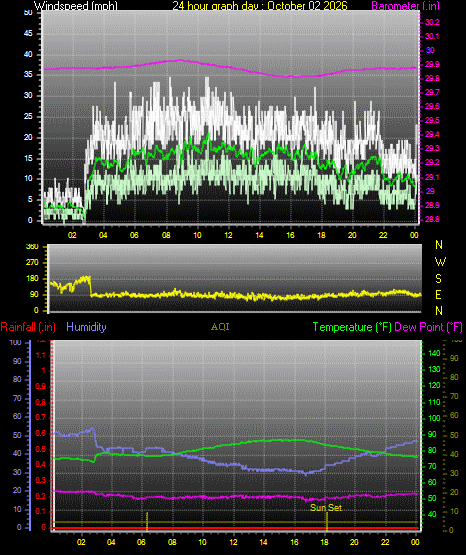Click the "28.8" barometer axis value
This screenshot has height=555, width=466.
click(432, 219)
